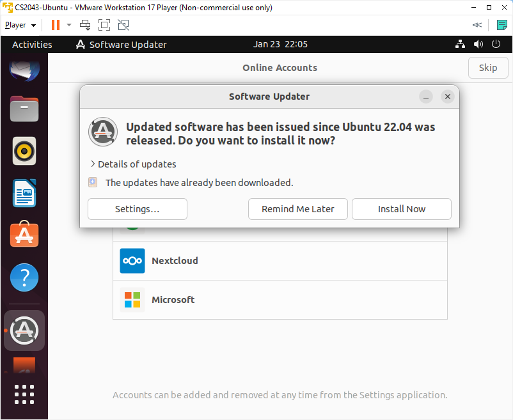
Task: Open the Help question mark icon
Action: coord(24,277)
